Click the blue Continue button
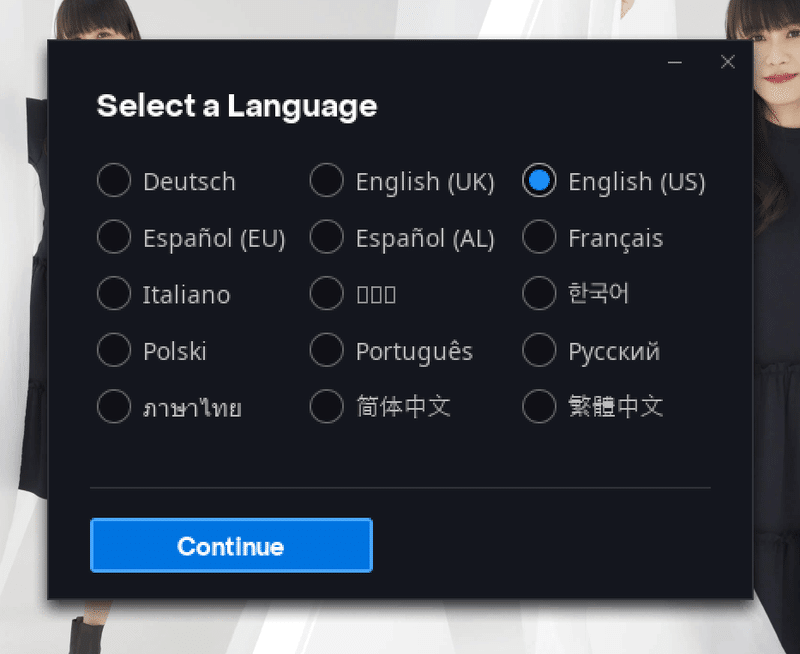This screenshot has width=800, height=654. (231, 545)
